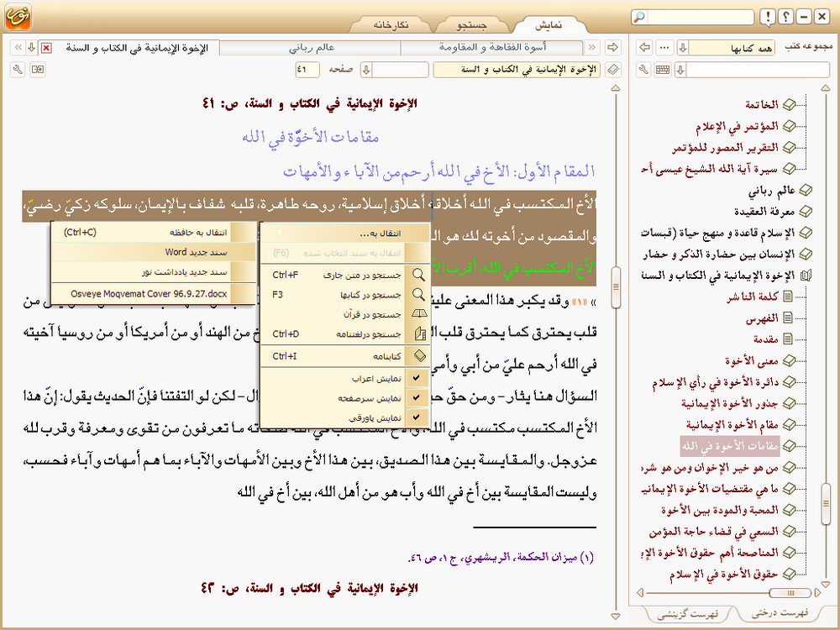Click the bibliography icon in the context menu
The width and height of the screenshot is (840, 630).
click(419, 355)
